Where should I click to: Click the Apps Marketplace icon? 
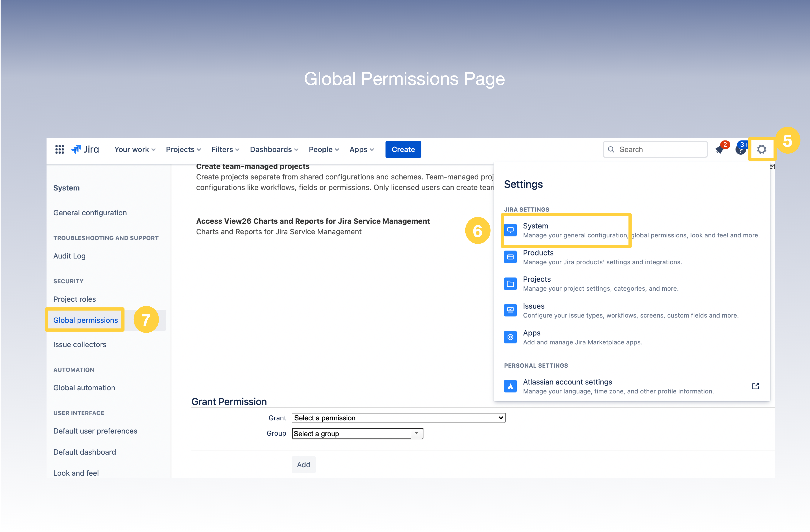coord(510,337)
